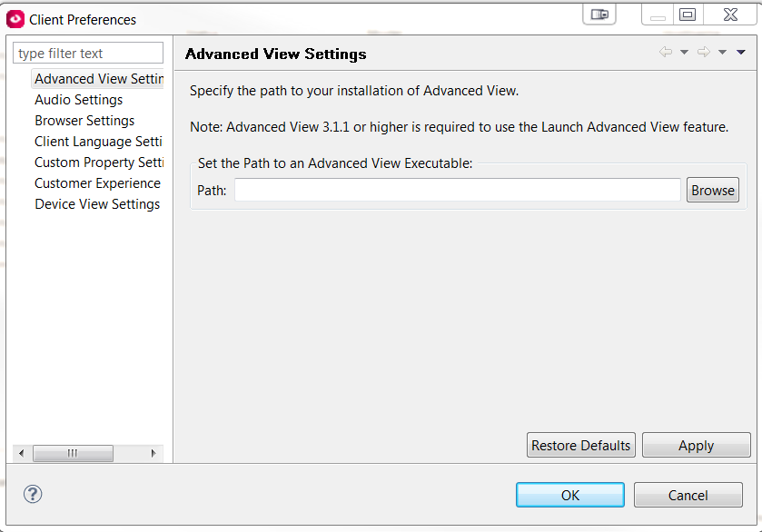Click the Apply button
This screenshot has width=762, height=532.
696,445
